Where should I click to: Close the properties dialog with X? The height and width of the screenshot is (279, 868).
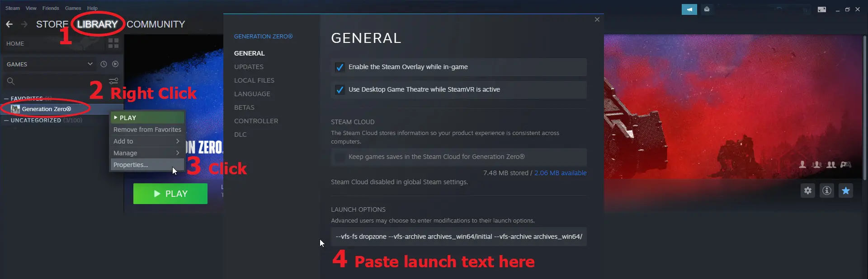coord(597,19)
